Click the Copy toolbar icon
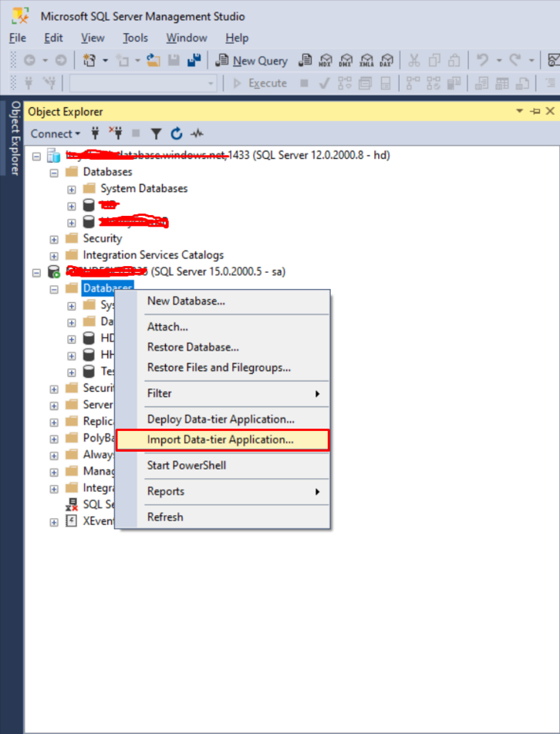The height and width of the screenshot is (734, 560). [434, 60]
